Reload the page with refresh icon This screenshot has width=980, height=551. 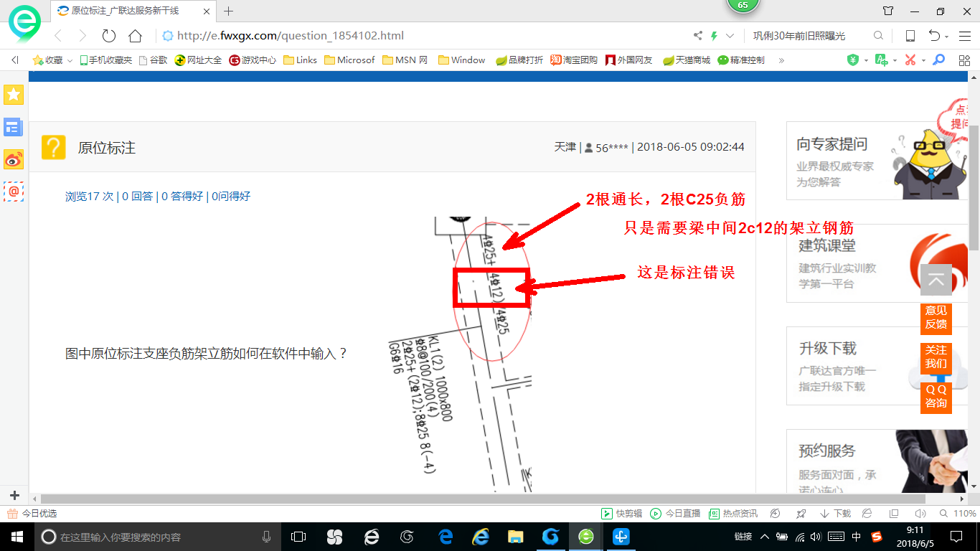pyautogui.click(x=108, y=36)
